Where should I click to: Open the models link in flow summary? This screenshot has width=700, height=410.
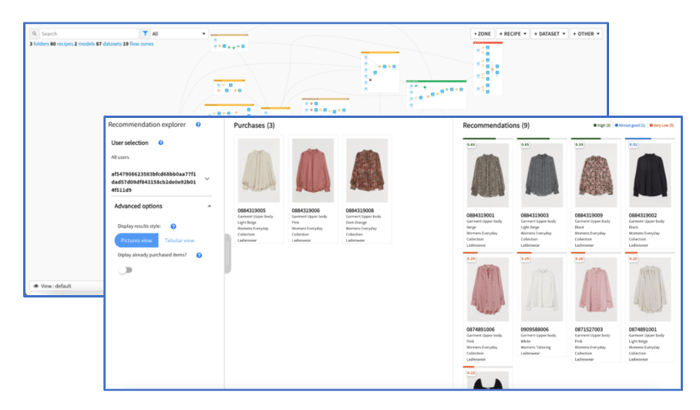86,44
